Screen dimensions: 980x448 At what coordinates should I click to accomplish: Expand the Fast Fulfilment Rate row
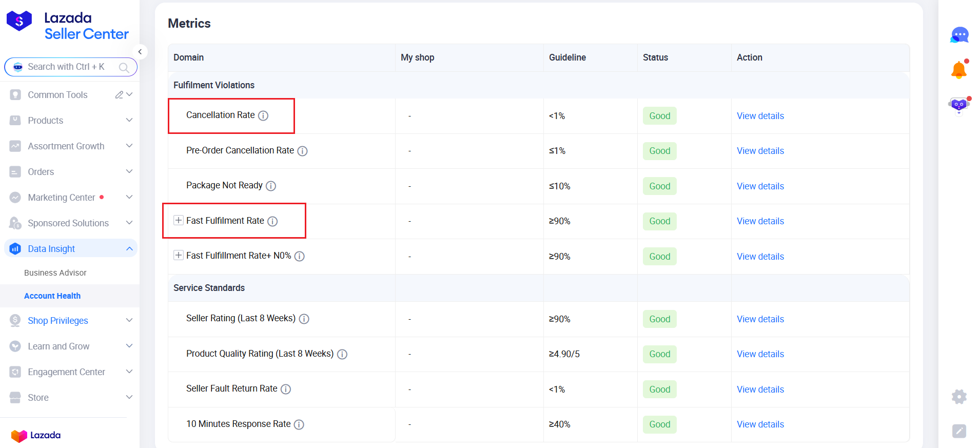pos(179,221)
